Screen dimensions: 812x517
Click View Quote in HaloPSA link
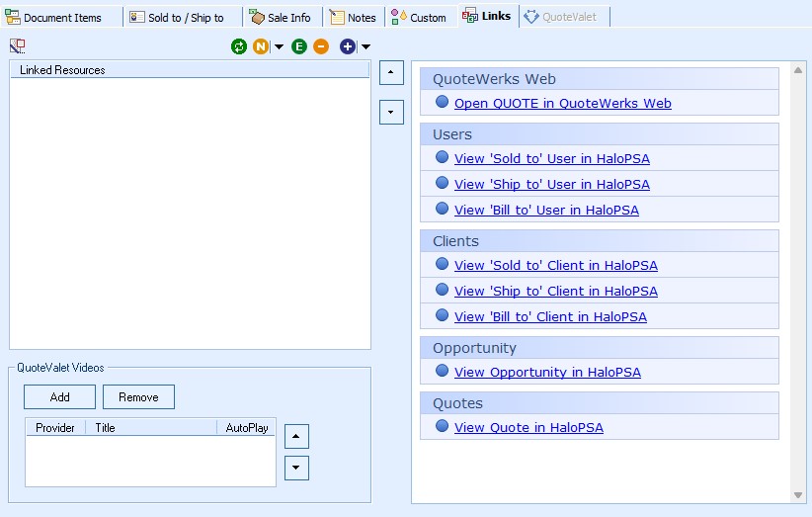click(528, 428)
